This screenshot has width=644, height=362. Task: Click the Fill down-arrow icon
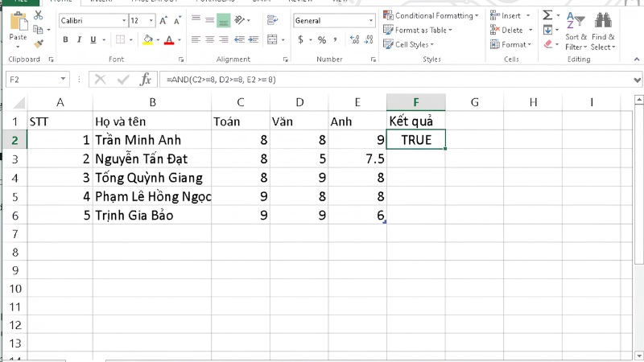547,30
